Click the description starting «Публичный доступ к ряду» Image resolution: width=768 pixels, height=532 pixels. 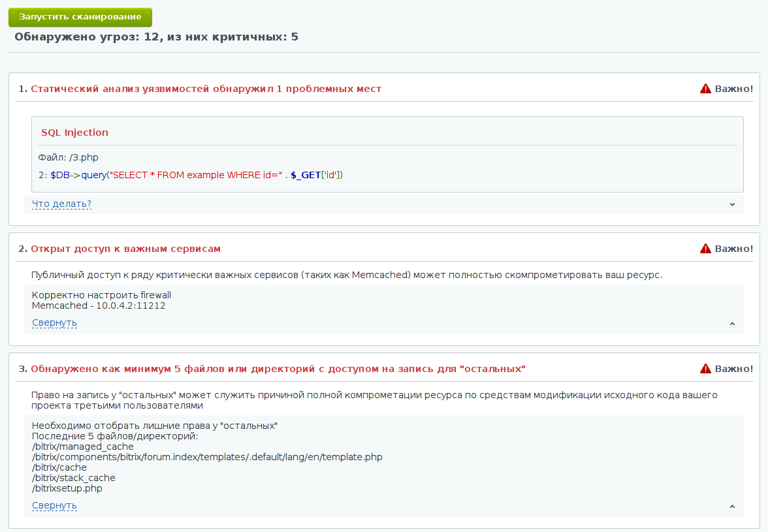tap(347, 275)
